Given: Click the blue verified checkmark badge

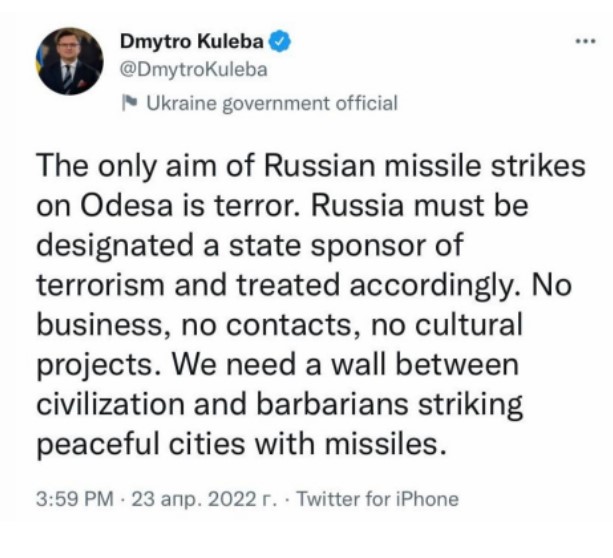Looking at the screenshot, I should [x=285, y=43].
